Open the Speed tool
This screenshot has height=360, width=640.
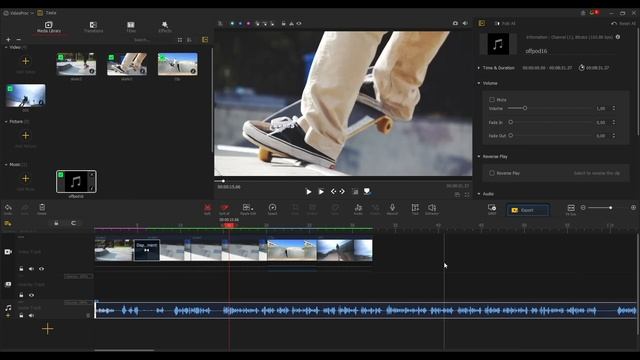click(272, 209)
